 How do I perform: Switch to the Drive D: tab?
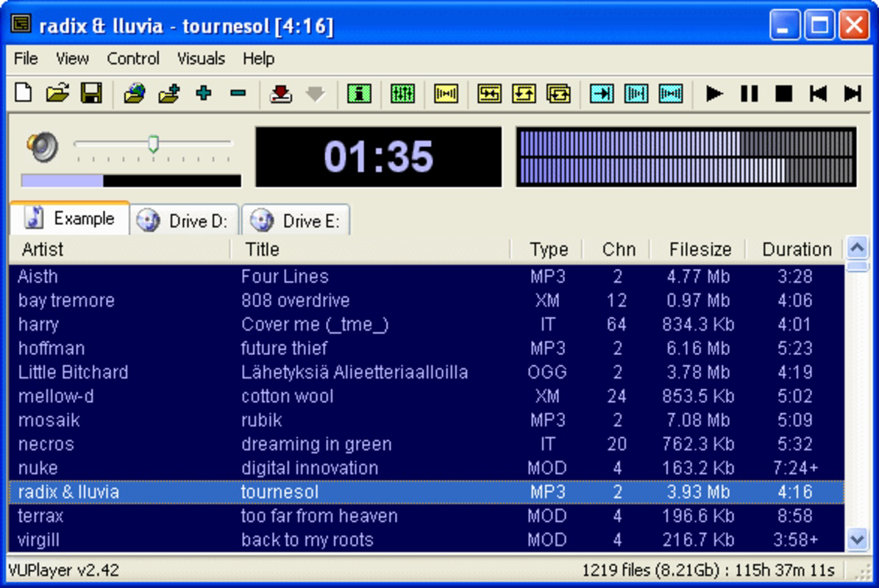tap(184, 218)
